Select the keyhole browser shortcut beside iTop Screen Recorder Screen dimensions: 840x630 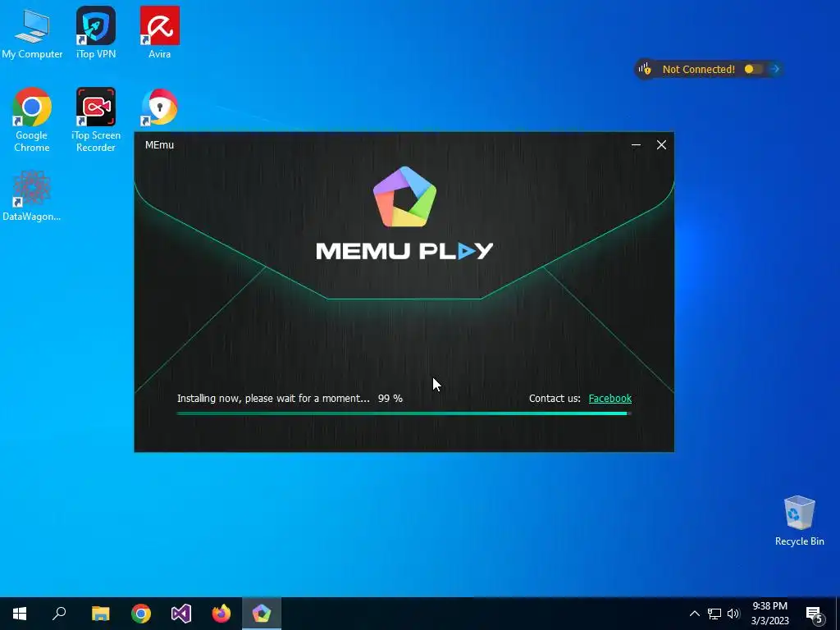pyautogui.click(x=160, y=107)
